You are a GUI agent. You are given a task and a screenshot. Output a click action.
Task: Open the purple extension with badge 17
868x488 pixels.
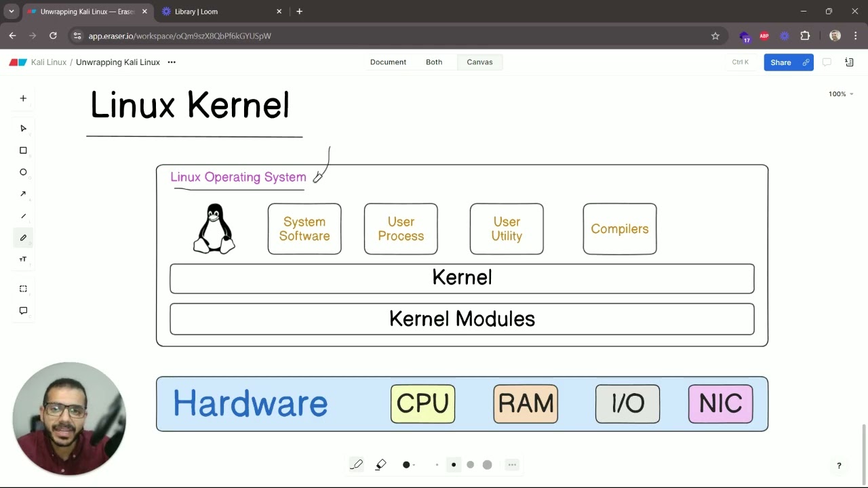click(745, 37)
